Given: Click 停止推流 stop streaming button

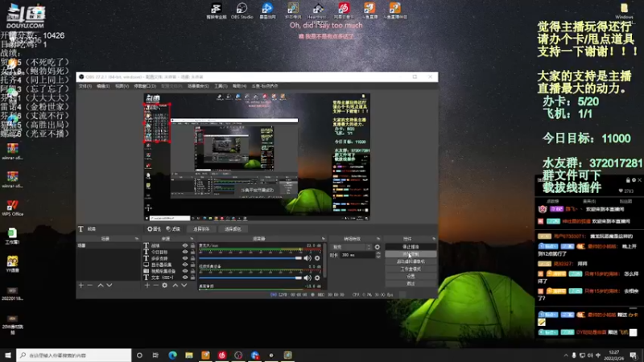Looking at the screenshot, I should click(411, 247).
